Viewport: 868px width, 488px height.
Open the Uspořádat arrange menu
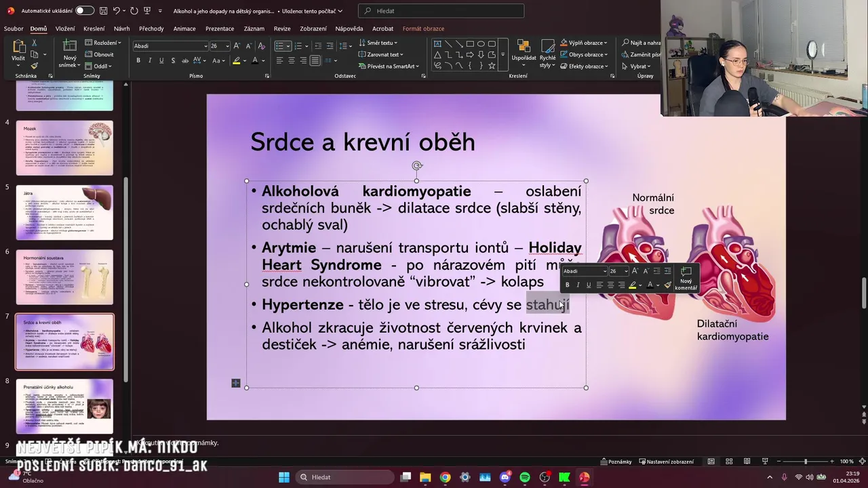coord(524,53)
